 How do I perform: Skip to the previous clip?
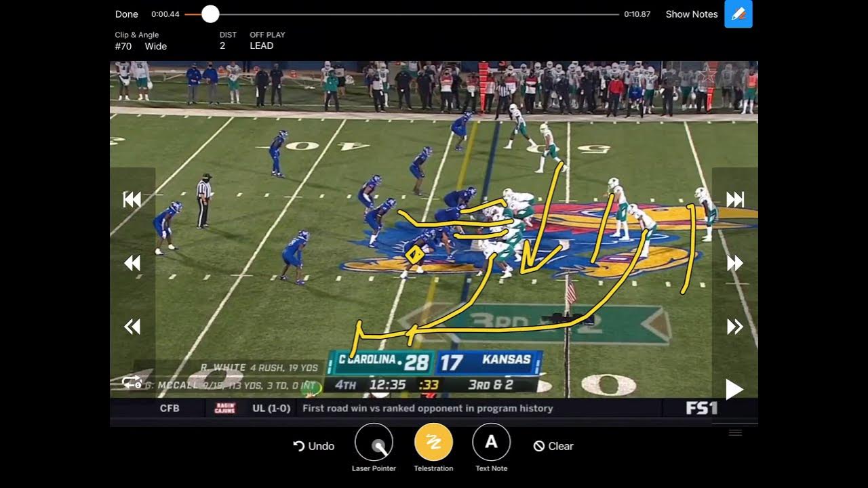coord(132,199)
